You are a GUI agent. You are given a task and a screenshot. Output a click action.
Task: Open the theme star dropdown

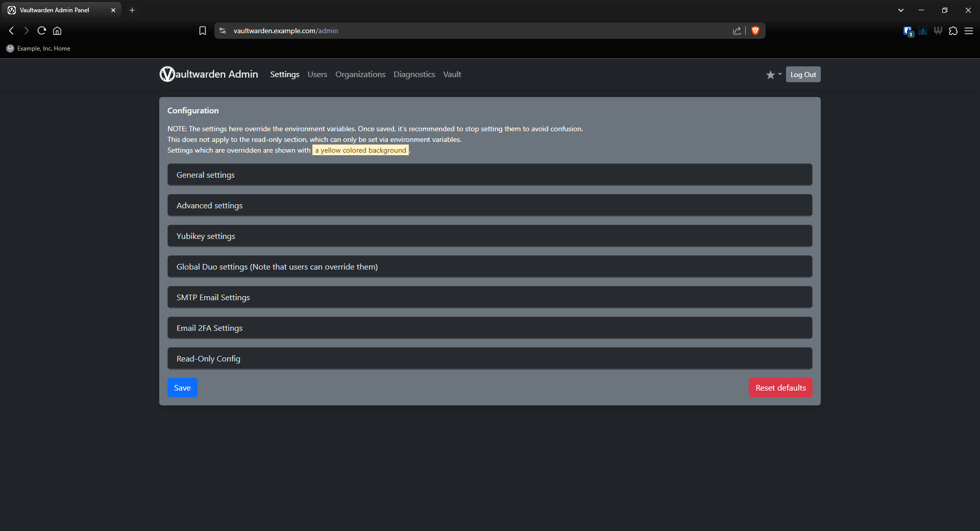point(773,75)
